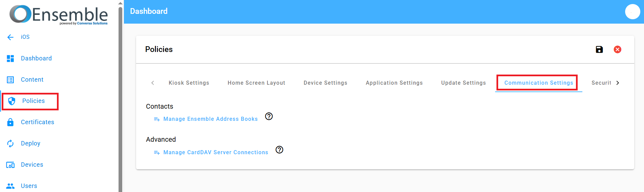This screenshot has height=192, width=644.
Task: Switch to Update Settings tab
Action: [463, 83]
